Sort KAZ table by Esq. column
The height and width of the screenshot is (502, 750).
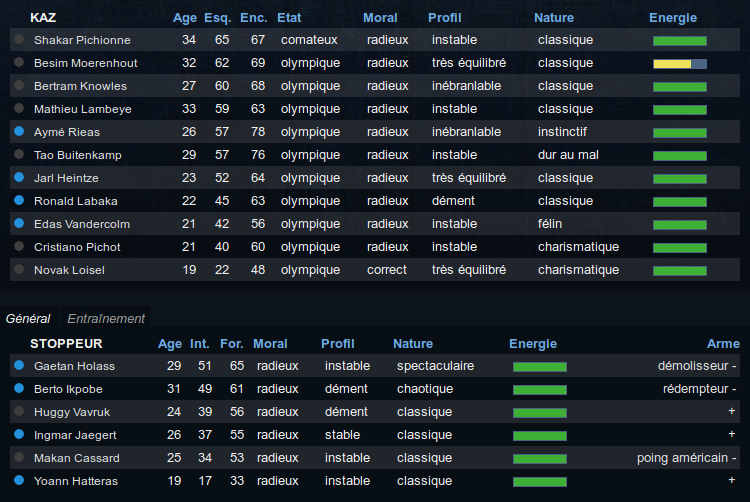[x=218, y=18]
